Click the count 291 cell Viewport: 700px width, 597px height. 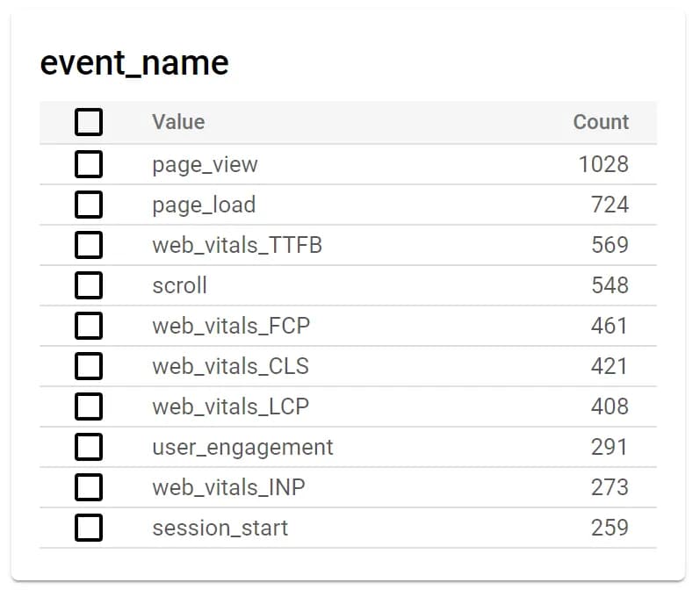(610, 447)
